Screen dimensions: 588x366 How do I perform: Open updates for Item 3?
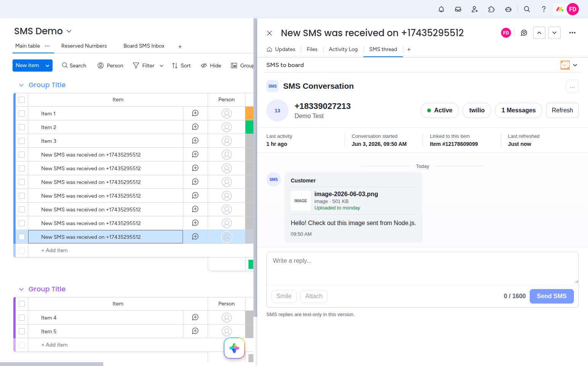point(195,141)
